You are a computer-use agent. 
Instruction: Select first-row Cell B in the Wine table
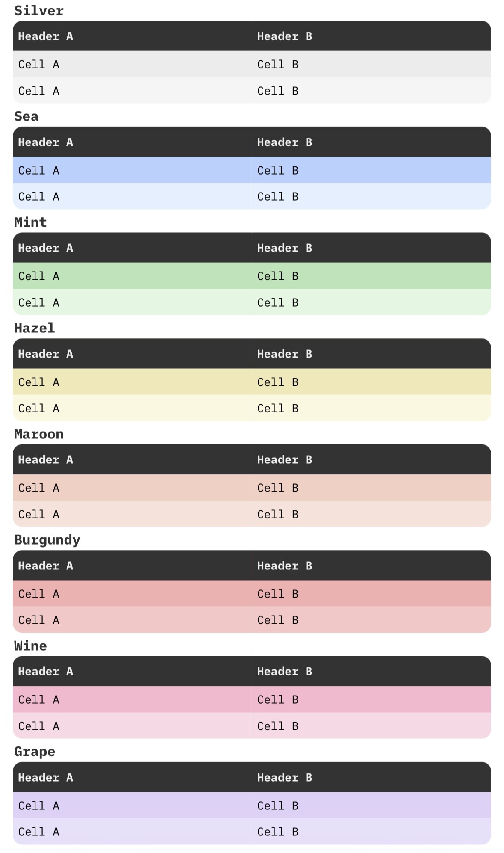[277, 699]
